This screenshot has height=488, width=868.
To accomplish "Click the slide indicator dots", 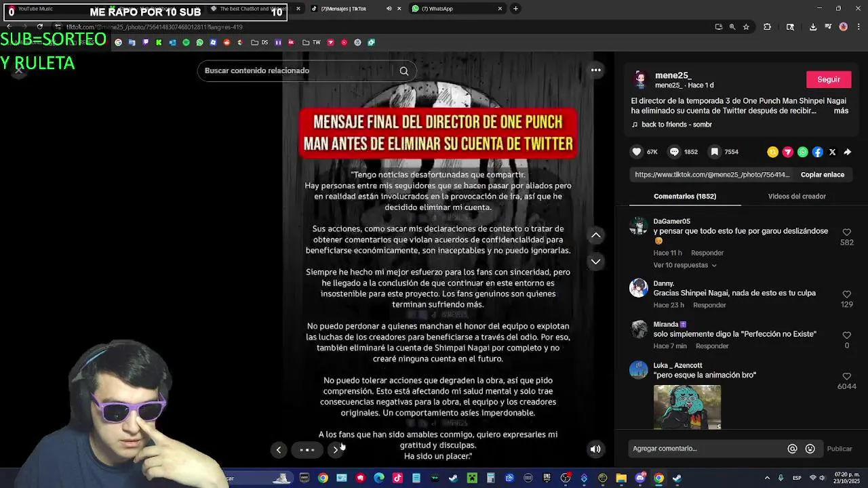I will (307, 449).
